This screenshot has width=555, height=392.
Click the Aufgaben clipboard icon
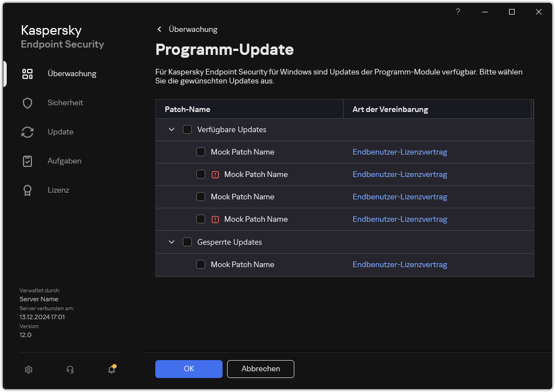27,161
